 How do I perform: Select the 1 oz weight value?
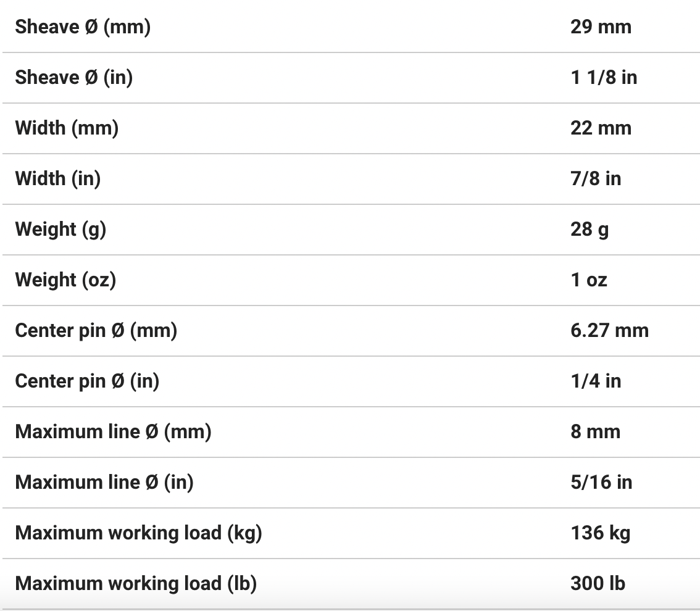coord(589,280)
